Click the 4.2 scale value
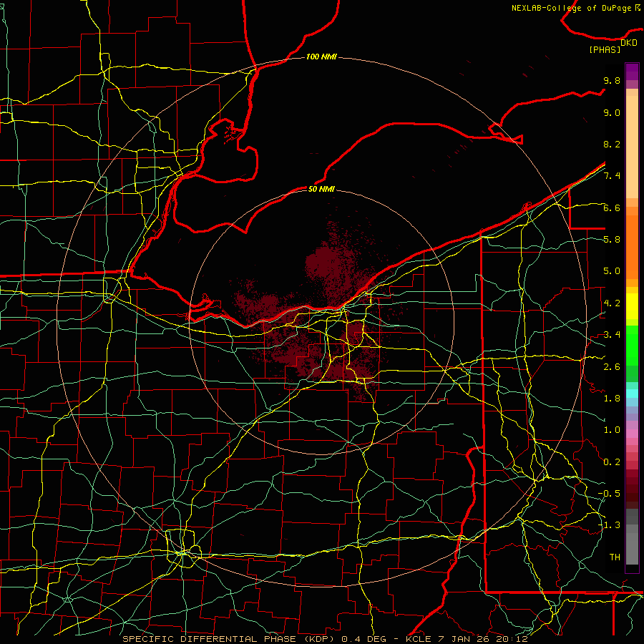 pos(612,303)
